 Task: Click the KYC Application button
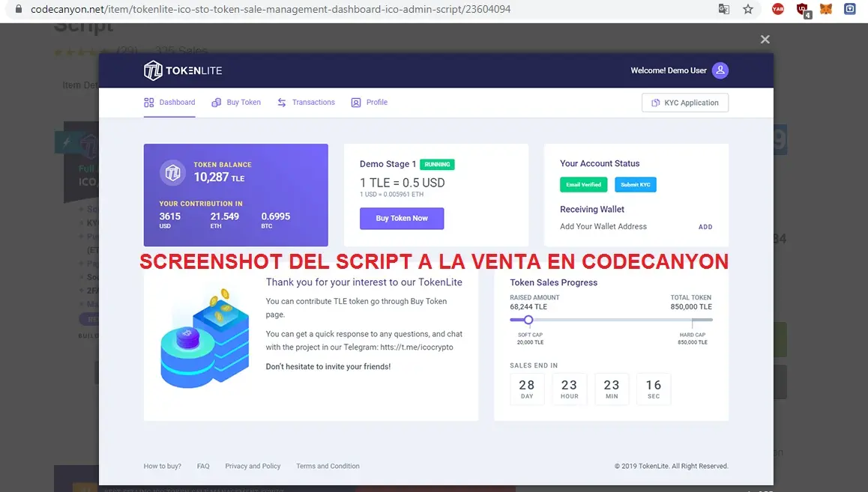point(685,103)
